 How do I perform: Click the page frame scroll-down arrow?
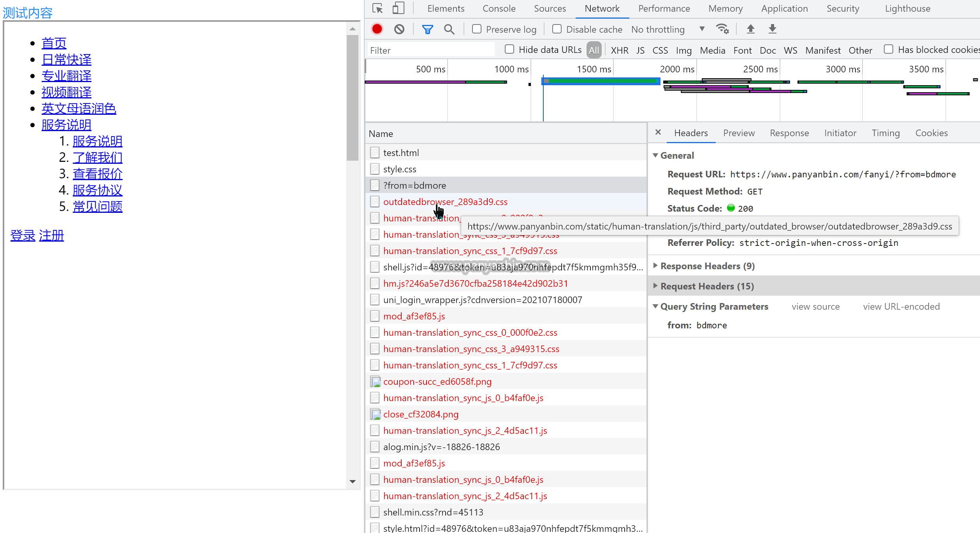pos(352,482)
